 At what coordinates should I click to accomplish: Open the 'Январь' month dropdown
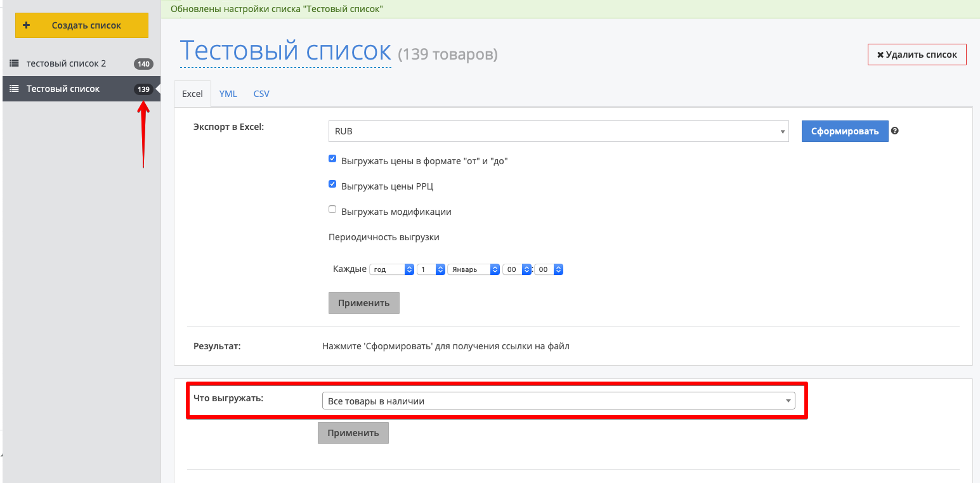pyautogui.click(x=473, y=269)
